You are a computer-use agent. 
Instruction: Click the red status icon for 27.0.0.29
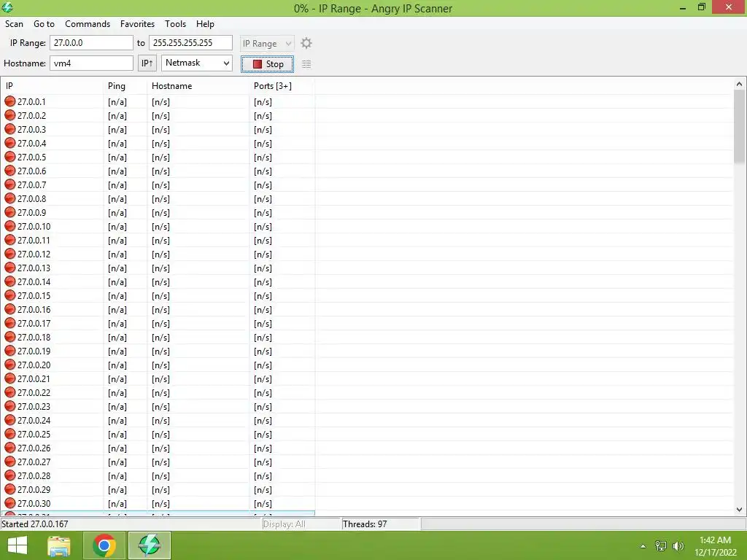click(x=10, y=489)
